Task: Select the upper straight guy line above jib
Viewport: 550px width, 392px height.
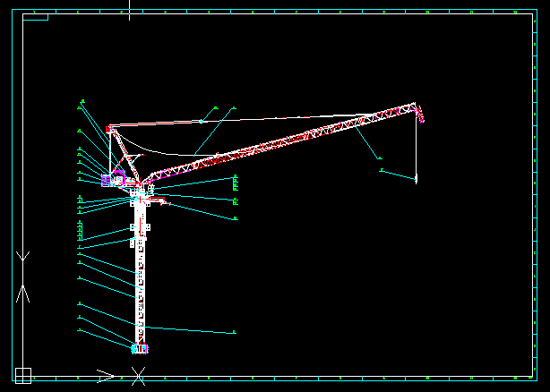Action: (x=269, y=117)
